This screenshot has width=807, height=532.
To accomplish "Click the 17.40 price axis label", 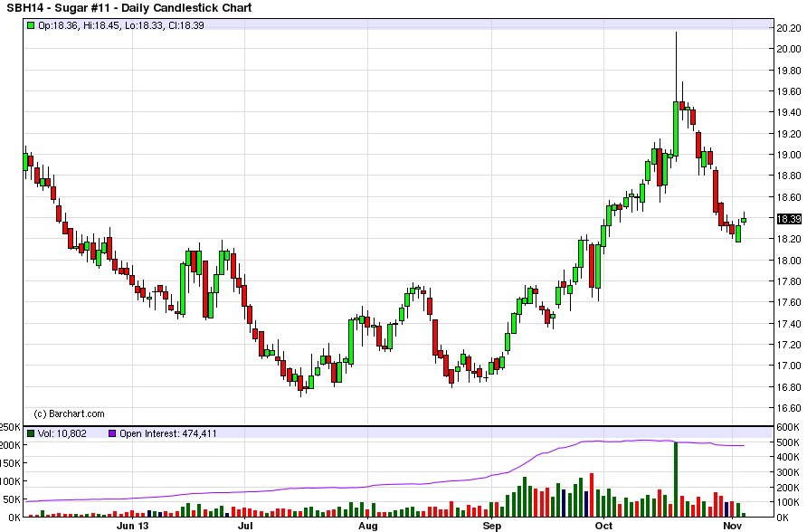I will tap(789, 324).
